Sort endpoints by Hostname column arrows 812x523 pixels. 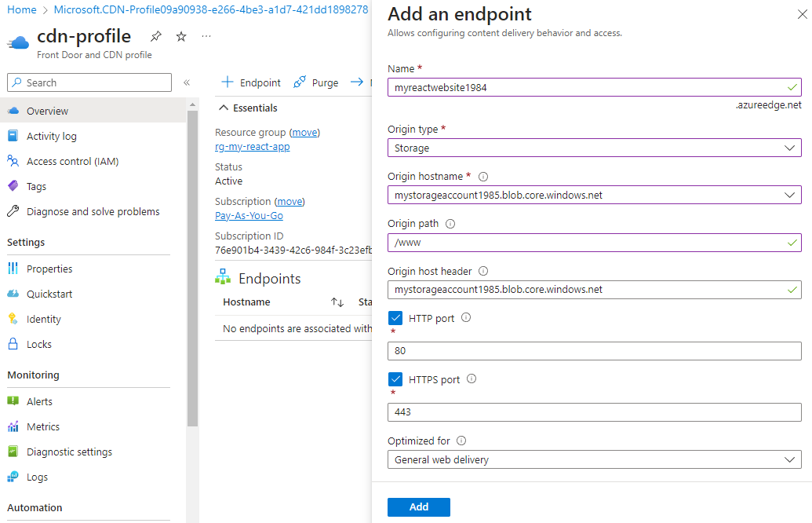[337, 302]
